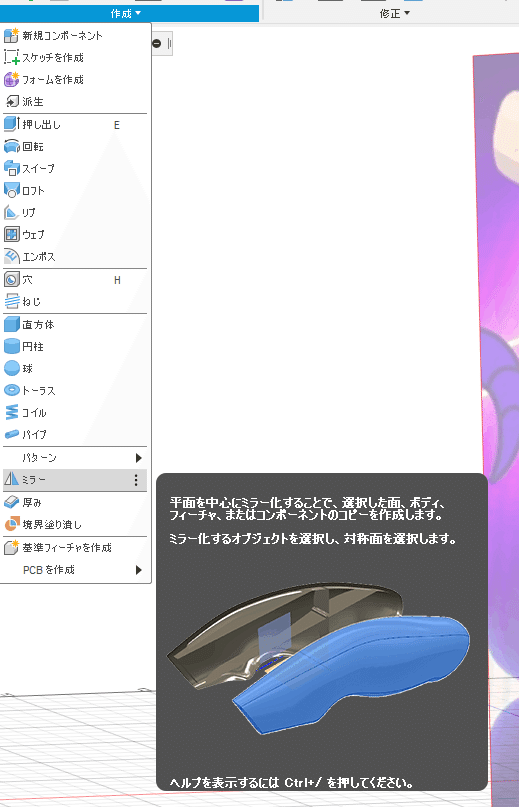Click the トーラス menu label
Viewport: 519px width, 807px height.
coord(39,391)
